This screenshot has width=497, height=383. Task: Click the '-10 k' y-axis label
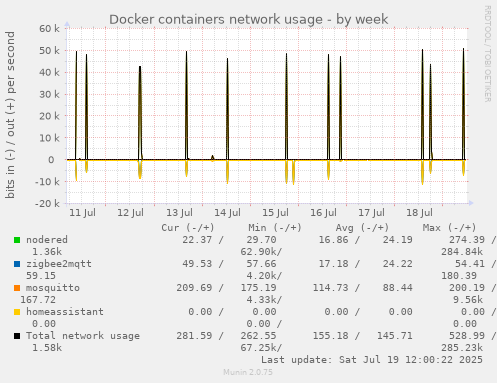[x=47, y=182]
